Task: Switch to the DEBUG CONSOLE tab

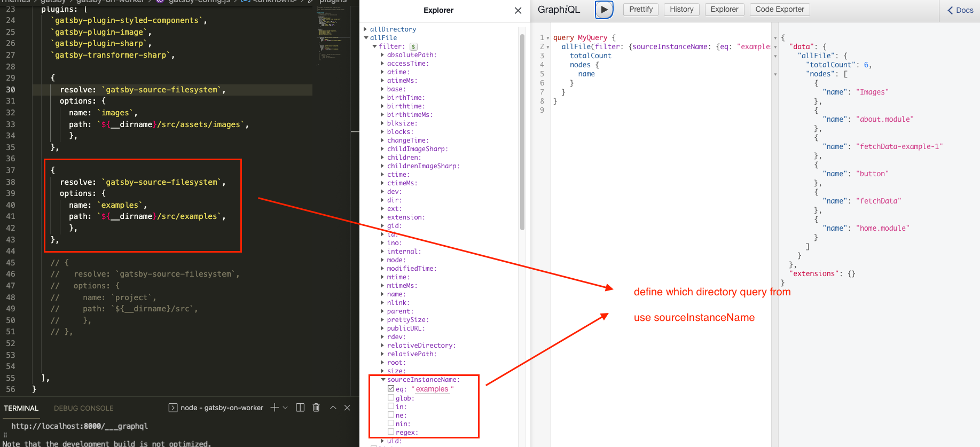Action: click(83, 408)
